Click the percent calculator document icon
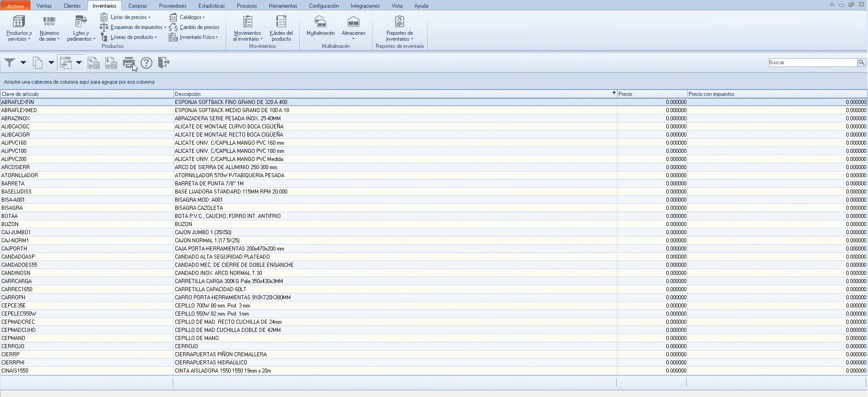This screenshot has height=397, width=868. (94, 63)
